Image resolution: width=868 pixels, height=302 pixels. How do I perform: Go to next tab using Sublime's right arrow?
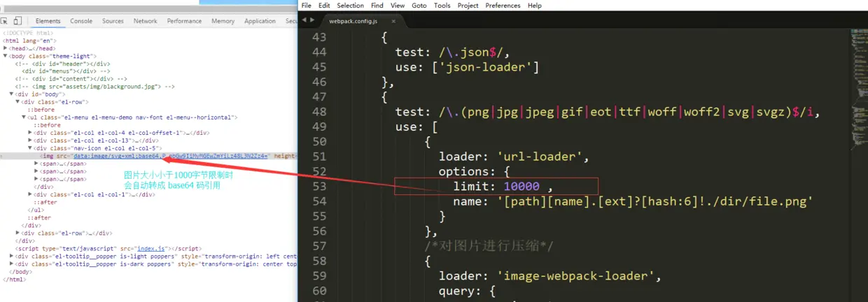[312, 20]
